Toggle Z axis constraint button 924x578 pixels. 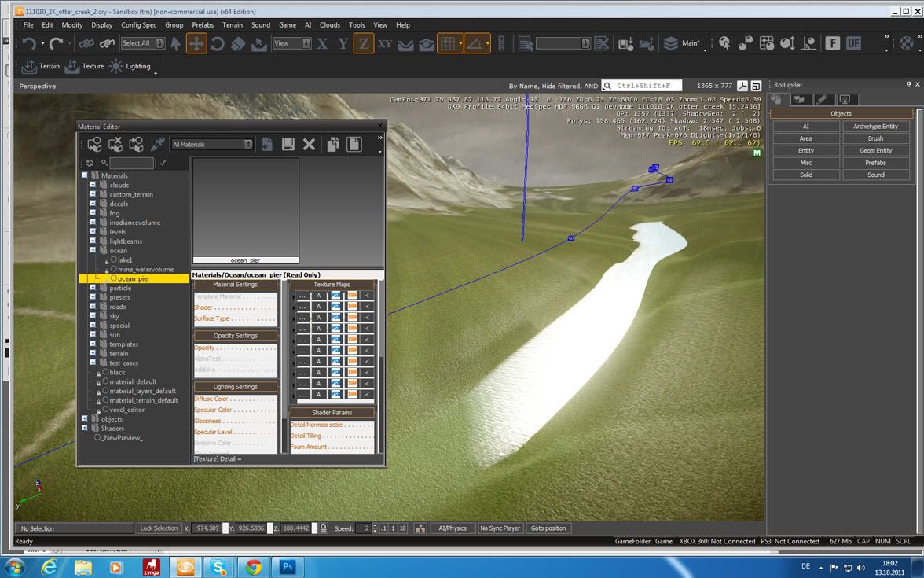tap(363, 44)
